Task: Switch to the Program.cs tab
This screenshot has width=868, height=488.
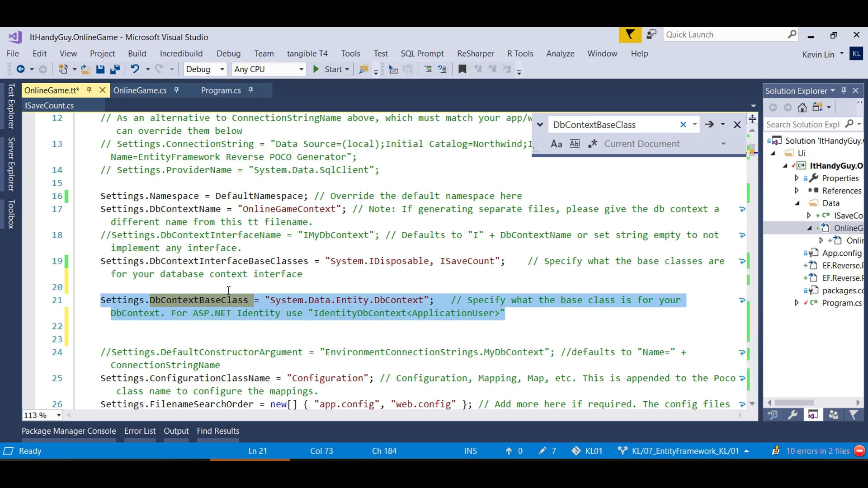Action: [221, 90]
